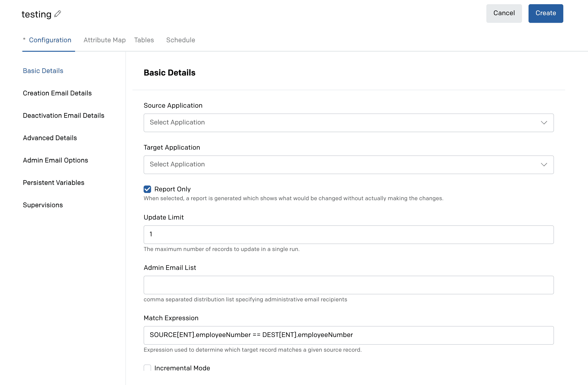
Task: Click into the Update Limit field
Action: pyautogui.click(x=349, y=235)
